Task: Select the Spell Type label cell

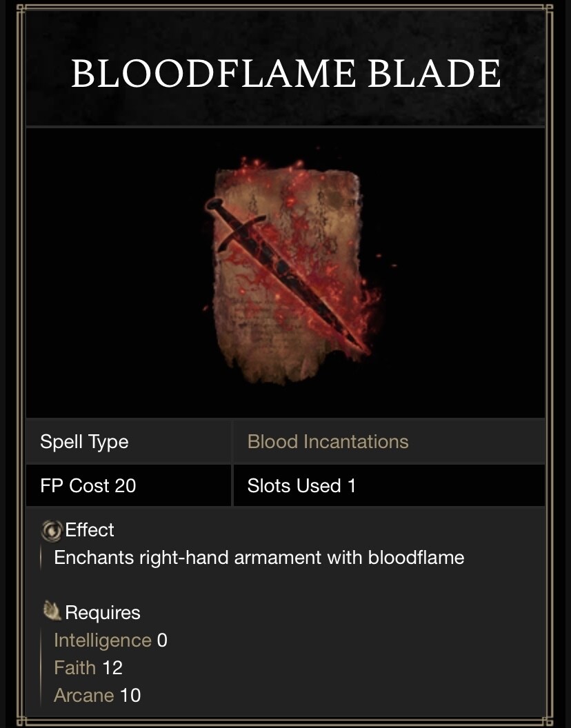Action: pyautogui.click(x=84, y=442)
